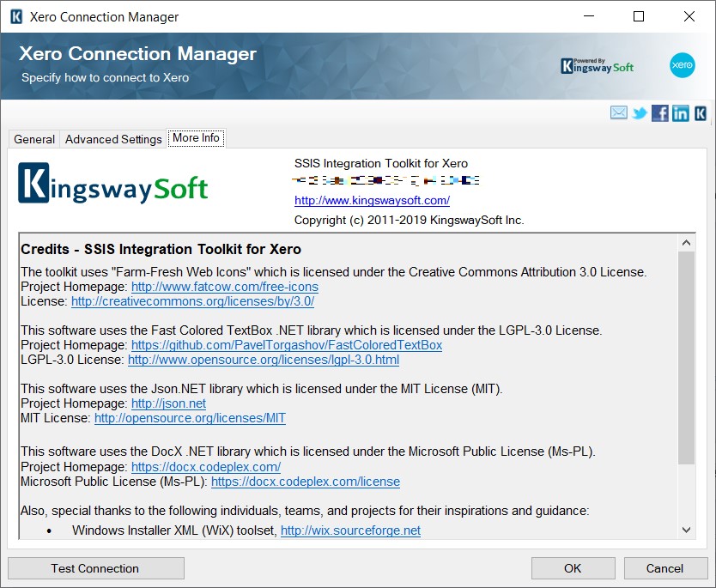Open the opensource.org MIT license link
Screen dimensions: 716x588
190,418
